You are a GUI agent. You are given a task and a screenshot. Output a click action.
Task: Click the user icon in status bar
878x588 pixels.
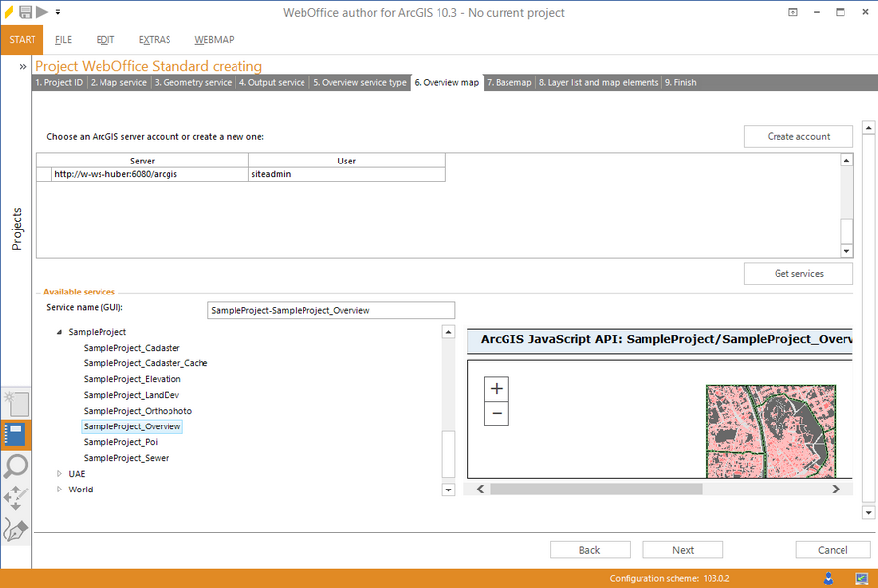(x=828, y=578)
